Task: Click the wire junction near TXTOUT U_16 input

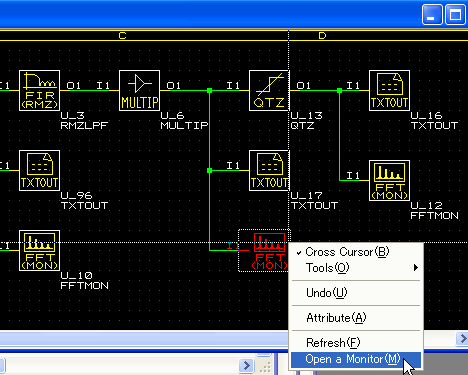Action: click(x=339, y=90)
